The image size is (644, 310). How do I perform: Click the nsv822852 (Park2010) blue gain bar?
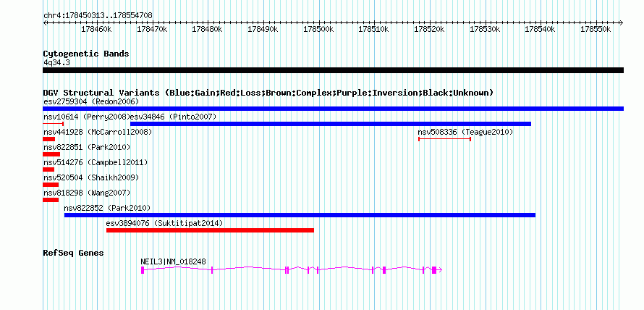tap(300, 215)
